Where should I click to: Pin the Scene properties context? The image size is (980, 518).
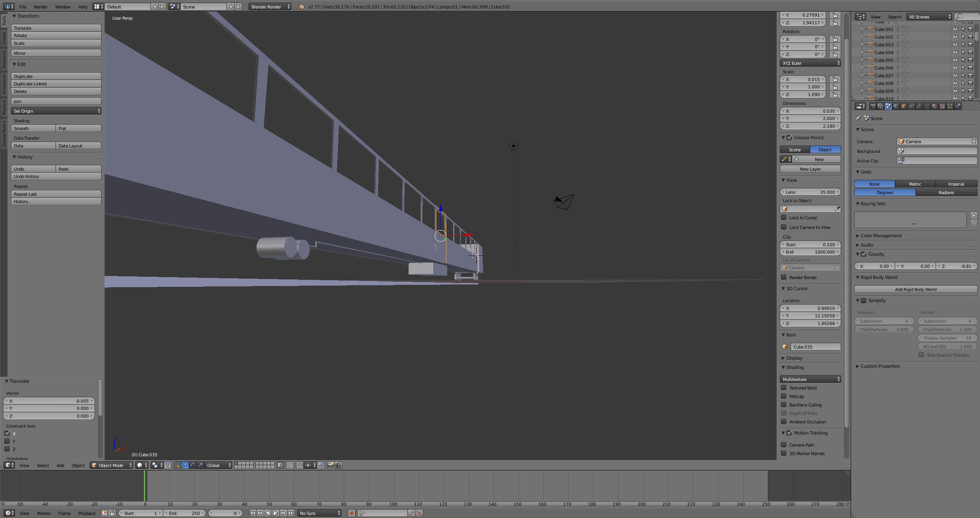(x=858, y=118)
